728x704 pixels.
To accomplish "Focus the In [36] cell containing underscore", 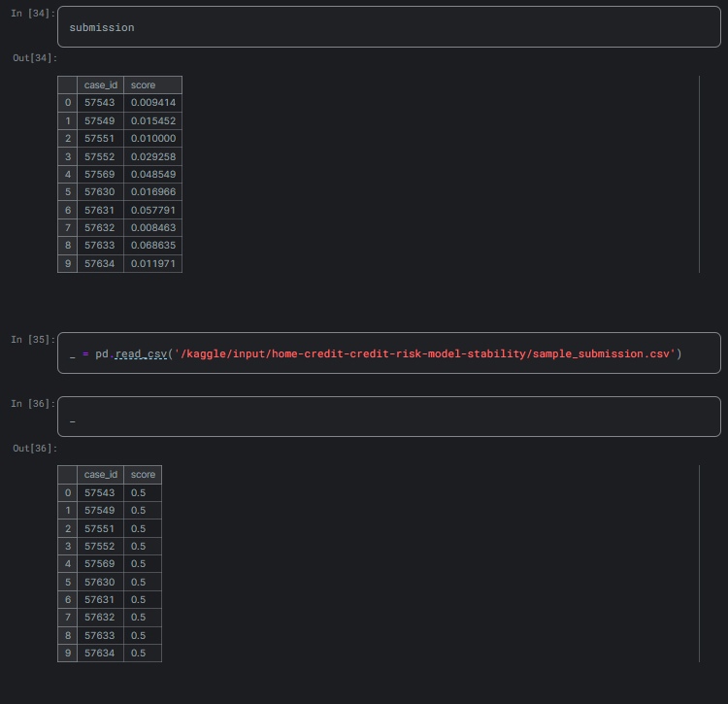I will (388, 417).
